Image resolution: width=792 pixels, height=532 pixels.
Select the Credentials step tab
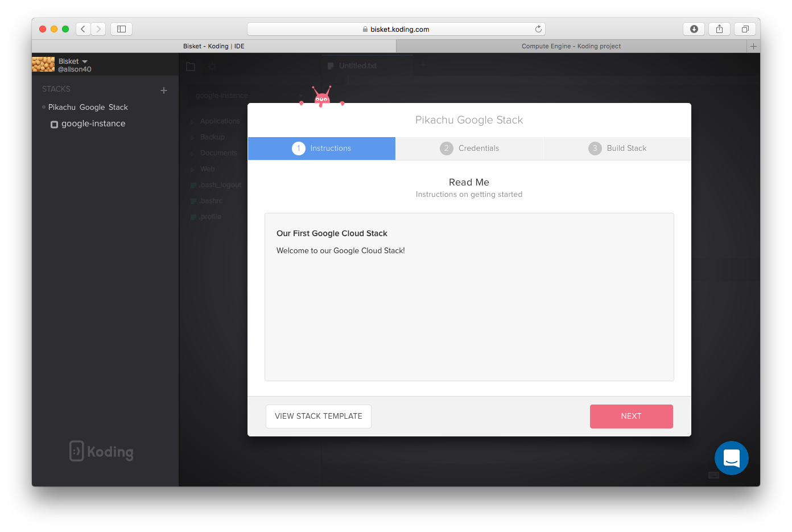pos(469,149)
